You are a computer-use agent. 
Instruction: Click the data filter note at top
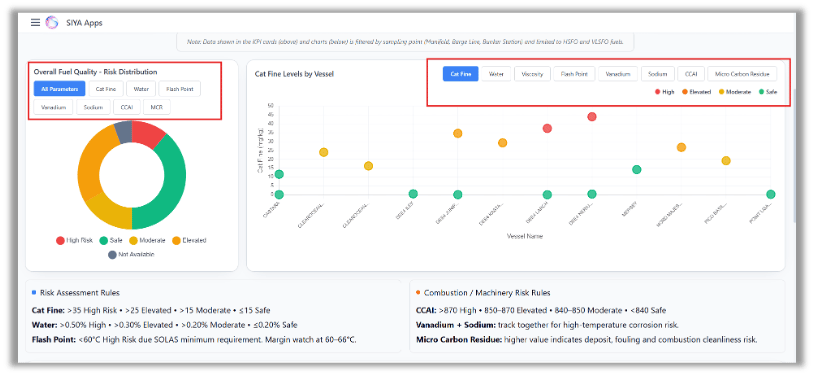pos(405,42)
